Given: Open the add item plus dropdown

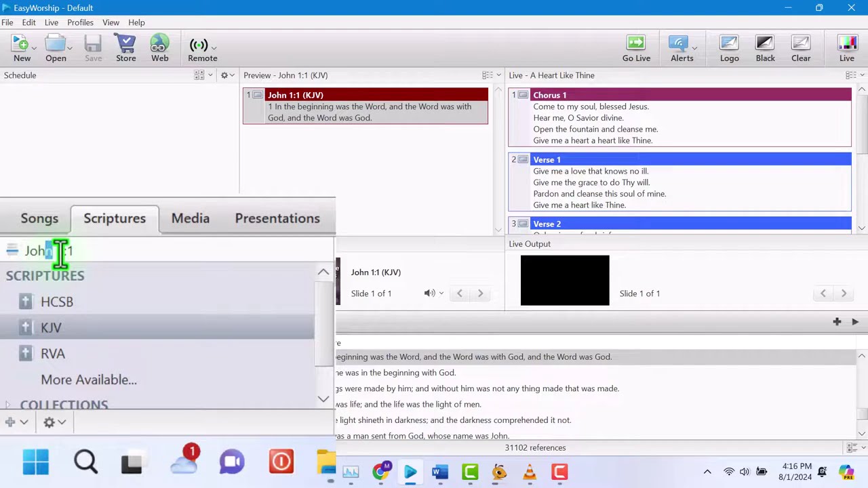Looking at the screenshot, I should pos(16,422).
